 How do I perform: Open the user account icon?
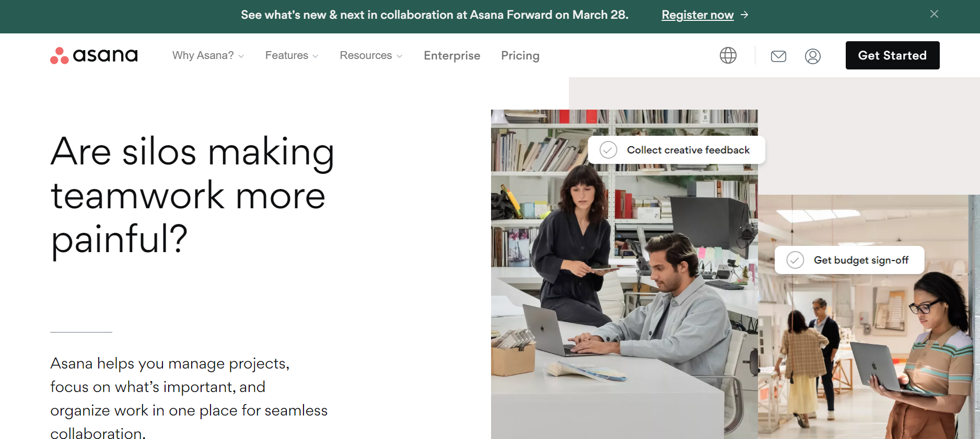pos(813,56)
